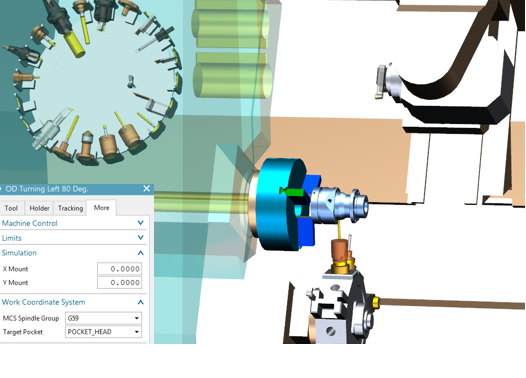This screenshot has width=526, height=378.
Task: Click the X Mount value field
Action: (x=119, y=269)
